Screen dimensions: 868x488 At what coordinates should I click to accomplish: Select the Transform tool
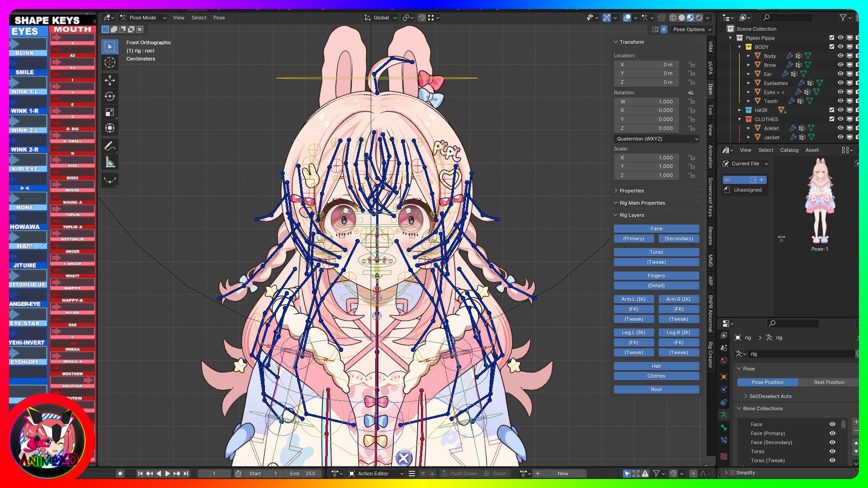point(110,128)
